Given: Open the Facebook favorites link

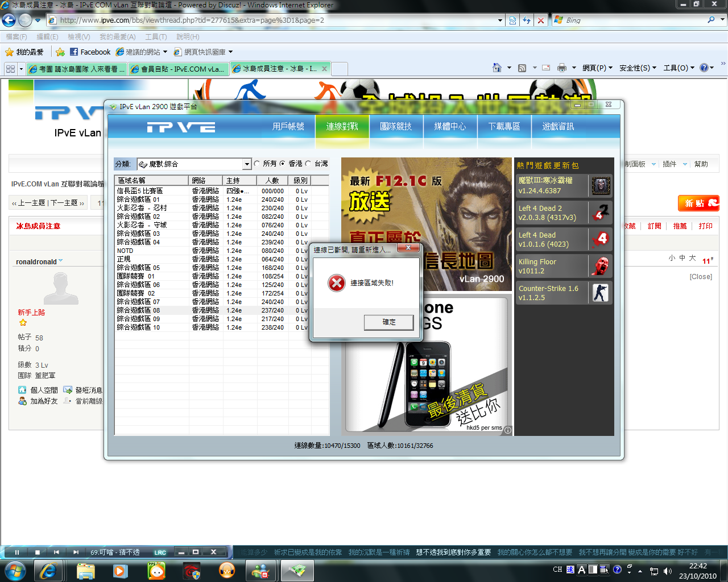Looking at the screenshot, I should [x=90, y=52].
